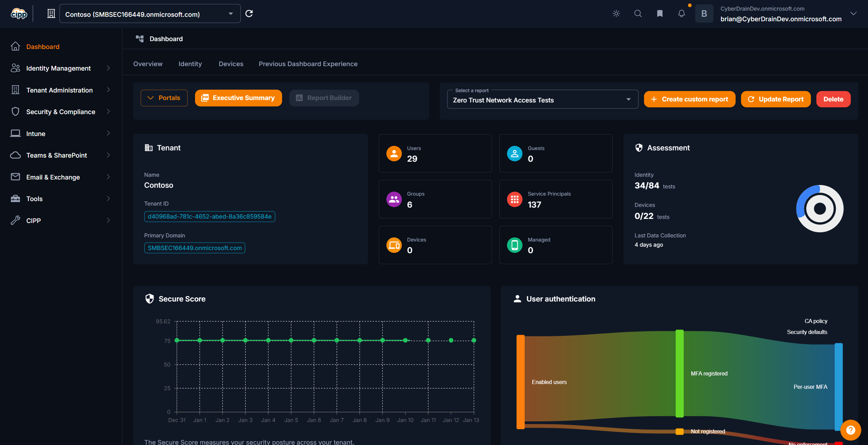Click the SMBSEC166449.onmicrosoft.com domain chip

tap(195, 248)
